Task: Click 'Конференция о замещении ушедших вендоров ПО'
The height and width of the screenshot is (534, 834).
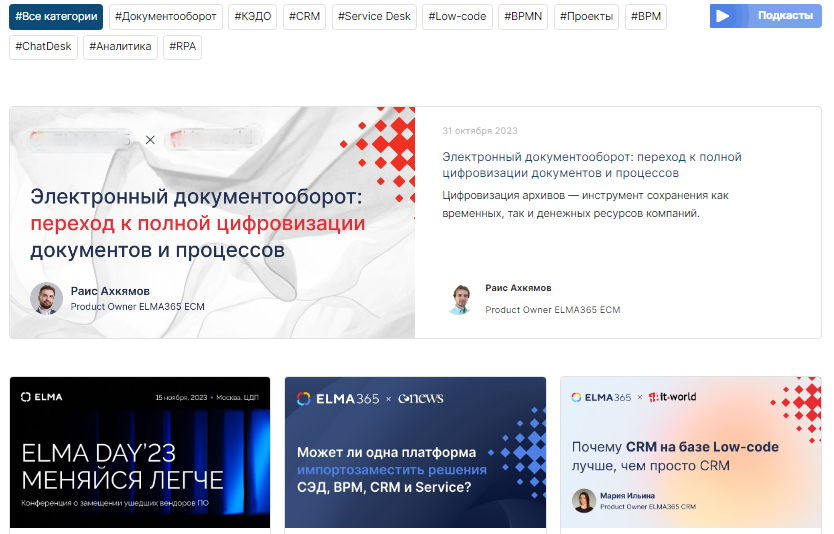Action: tap(115, 503)
